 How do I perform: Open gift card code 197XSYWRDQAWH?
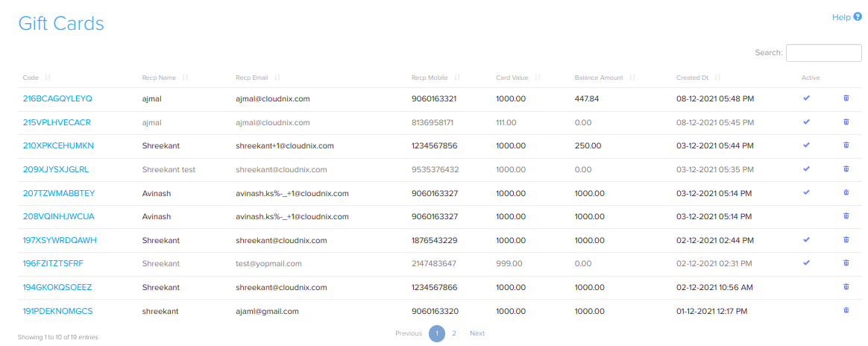coord(60,239)
